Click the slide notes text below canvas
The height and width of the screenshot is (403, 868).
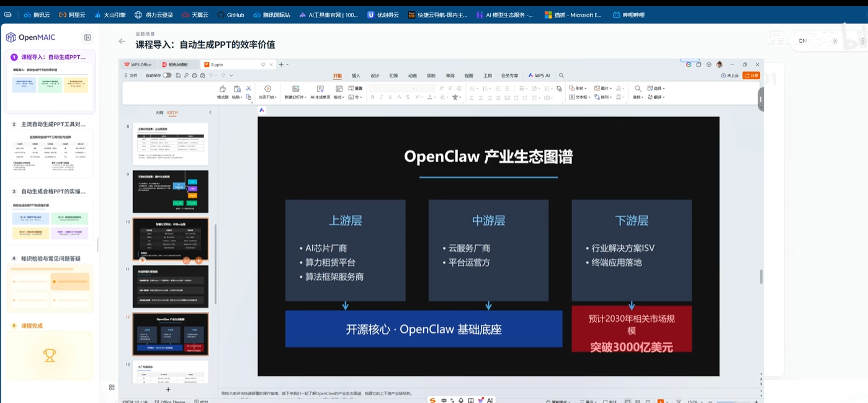point(316,393)
